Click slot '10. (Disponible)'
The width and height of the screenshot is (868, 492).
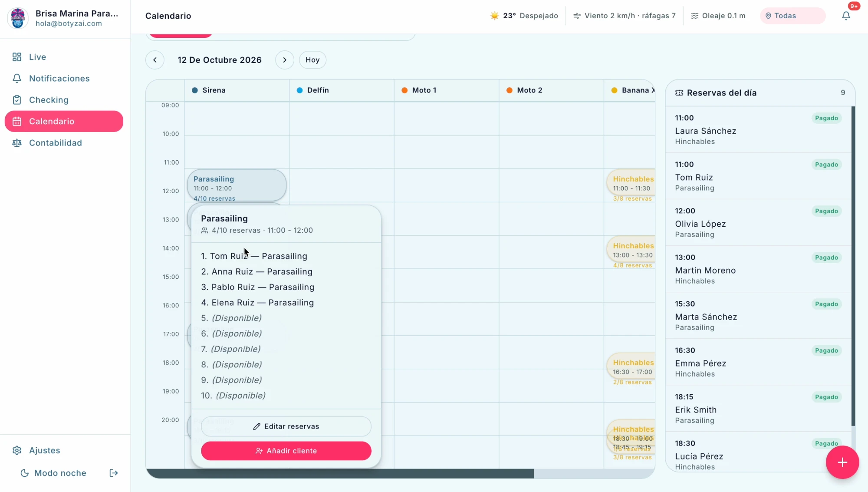click(233, 396)
